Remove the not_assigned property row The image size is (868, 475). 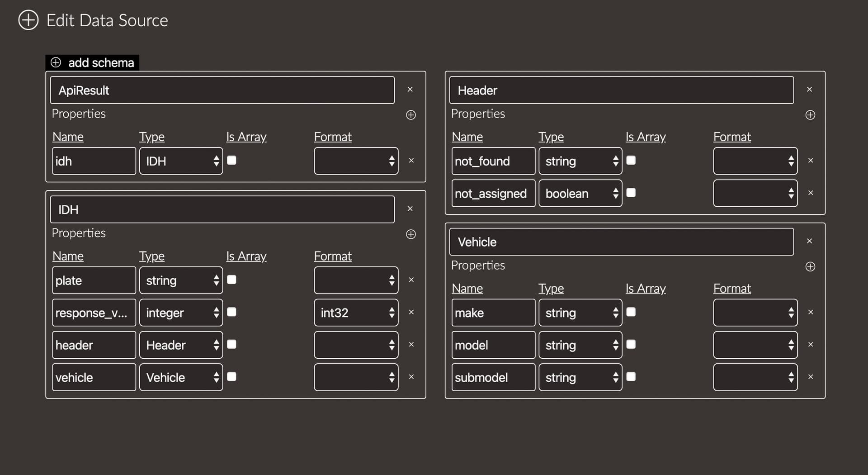pos(810,193)
